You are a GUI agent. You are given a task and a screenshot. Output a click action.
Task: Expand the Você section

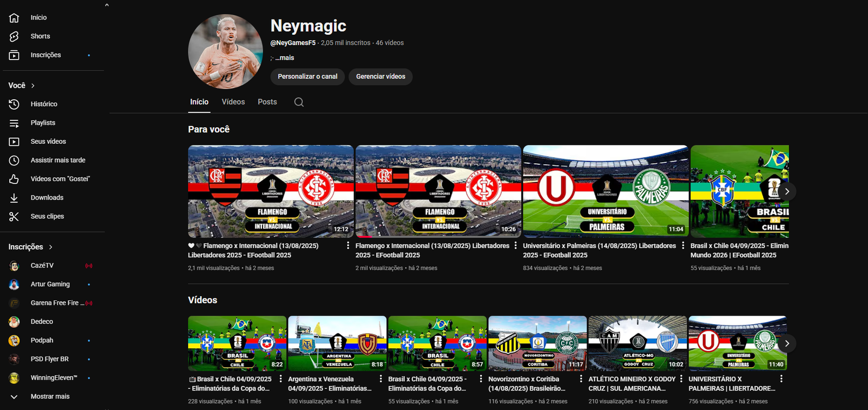22,86
